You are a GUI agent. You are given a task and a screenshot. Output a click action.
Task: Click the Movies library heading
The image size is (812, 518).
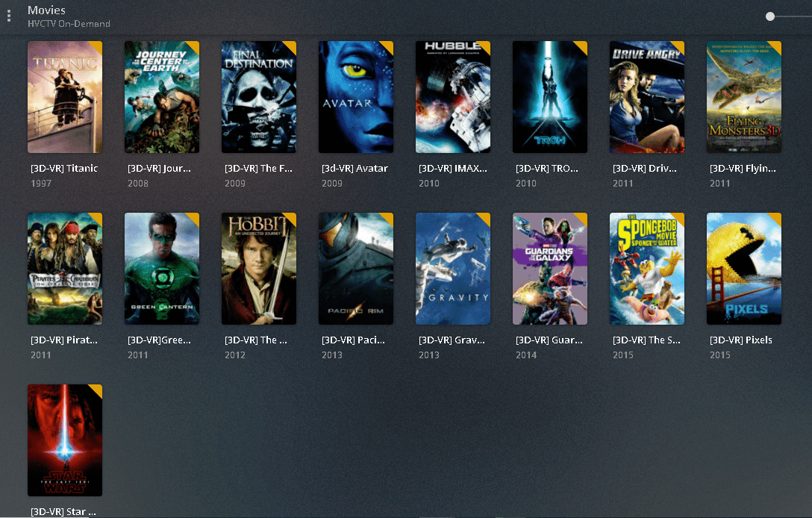46,10
